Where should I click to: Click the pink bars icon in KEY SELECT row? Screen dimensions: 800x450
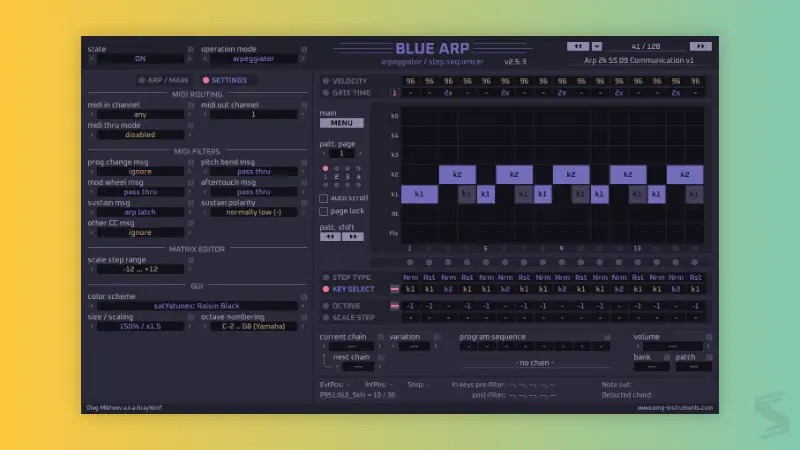[x=394, y=289]
